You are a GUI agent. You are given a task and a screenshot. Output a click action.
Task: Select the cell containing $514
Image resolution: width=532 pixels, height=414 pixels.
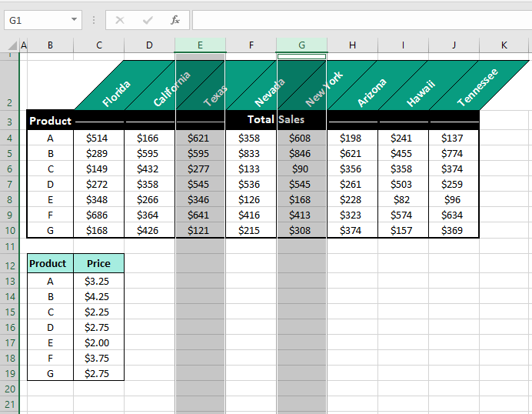[98, 139]
